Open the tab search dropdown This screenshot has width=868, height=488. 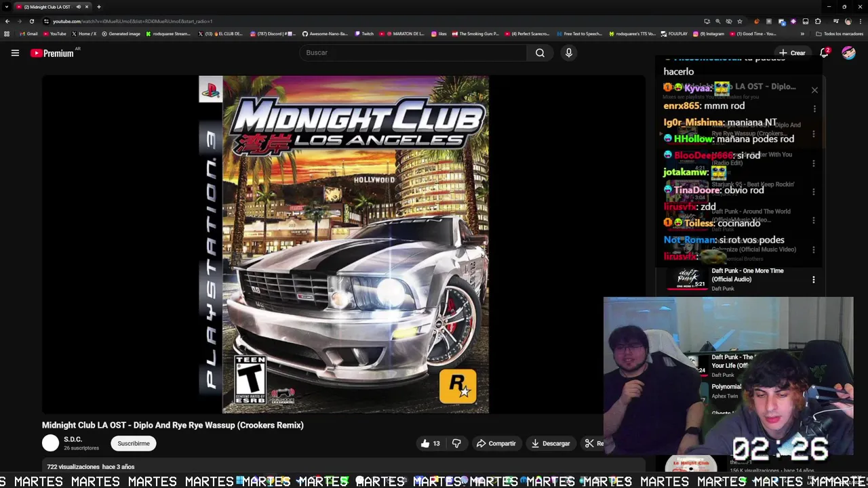pyautogui.click(x=6, y=7)
